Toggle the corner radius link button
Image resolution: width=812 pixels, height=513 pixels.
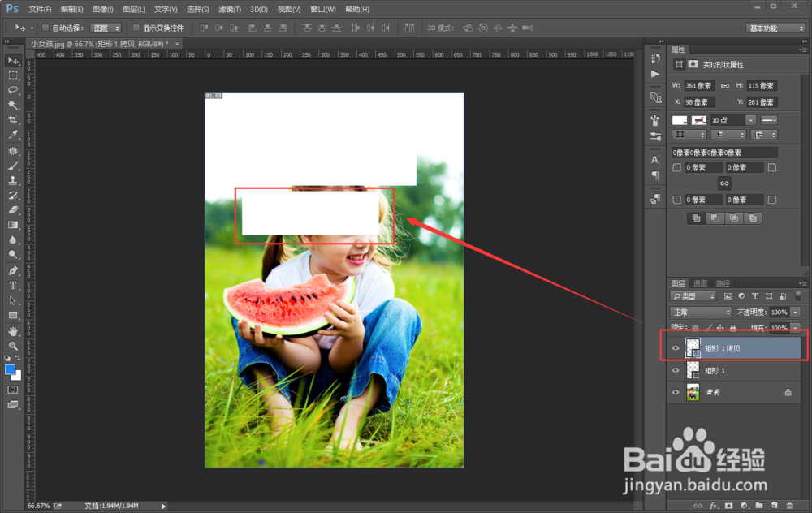(x=724, y=183)
